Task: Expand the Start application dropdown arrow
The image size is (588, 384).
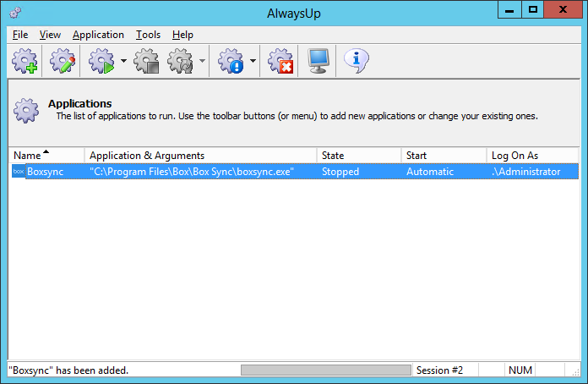Action: tap(123, 61)
